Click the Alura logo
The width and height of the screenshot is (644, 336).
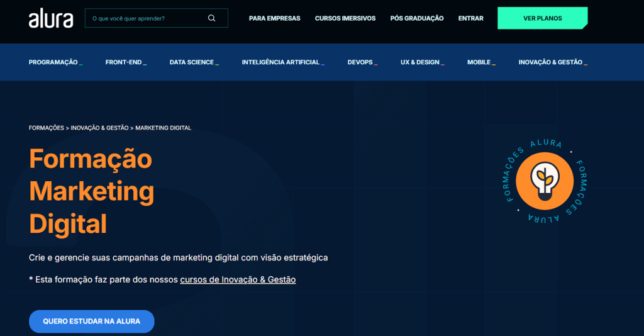coord(51,18)
